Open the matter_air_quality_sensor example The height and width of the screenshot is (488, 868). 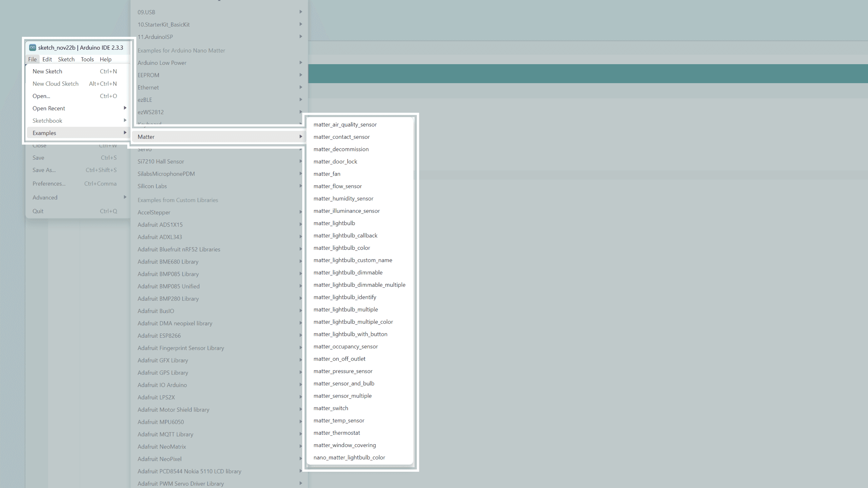(345, 125)
